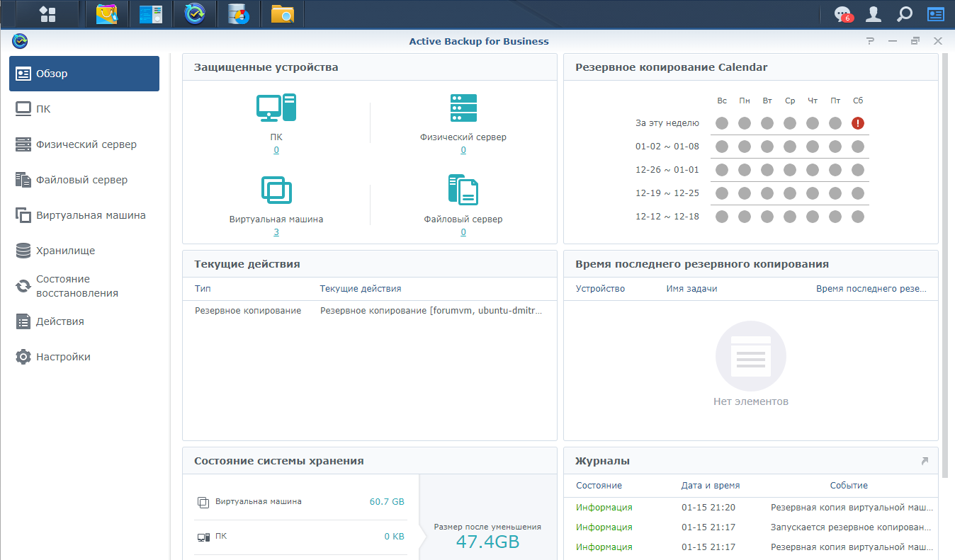Open the DSM main menu grid icon
This screenshot has width=955, height=560.
pos(47,13)
